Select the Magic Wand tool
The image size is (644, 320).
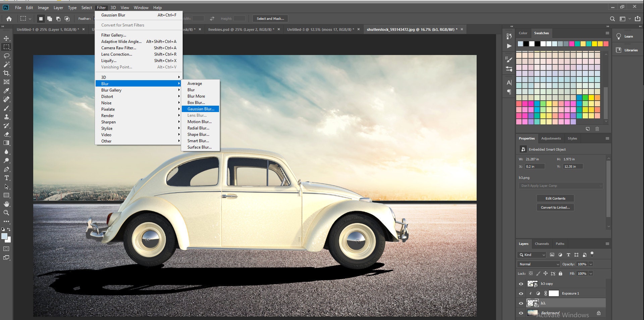6,64
